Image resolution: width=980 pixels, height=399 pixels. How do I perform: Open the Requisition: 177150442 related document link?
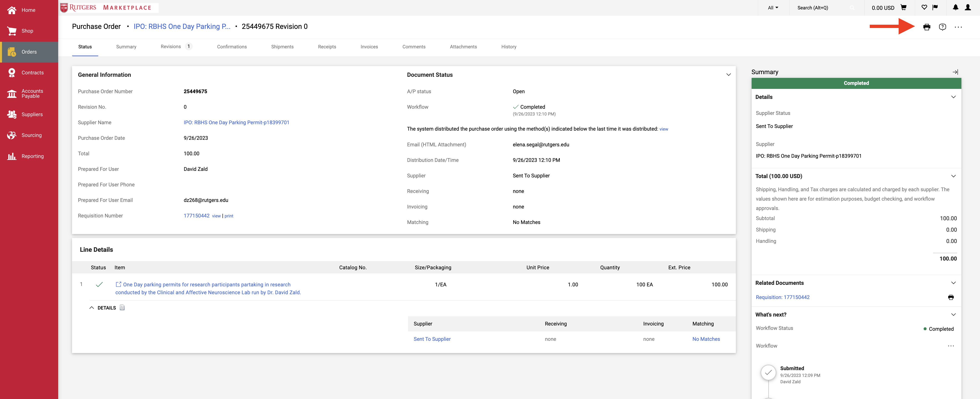782,297
